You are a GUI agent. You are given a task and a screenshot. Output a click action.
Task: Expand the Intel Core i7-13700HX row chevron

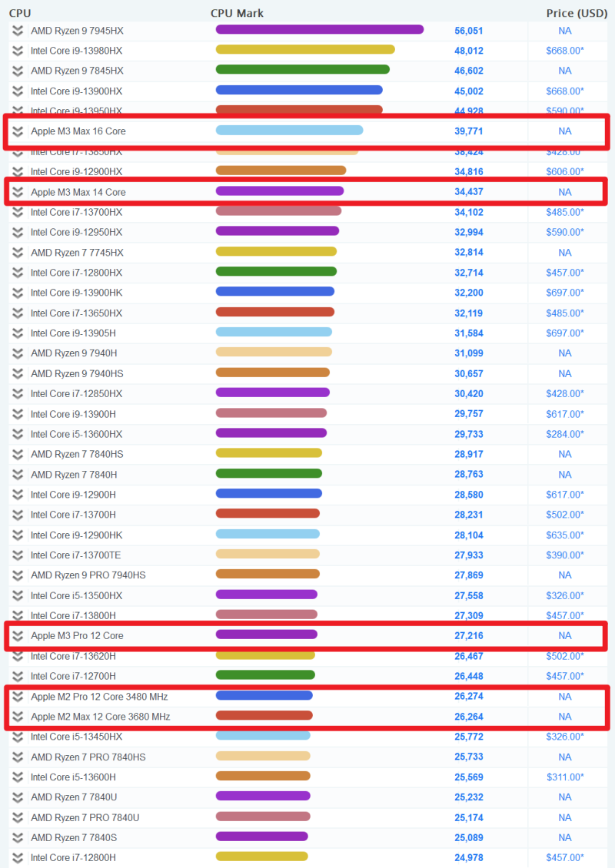(18, 212)
